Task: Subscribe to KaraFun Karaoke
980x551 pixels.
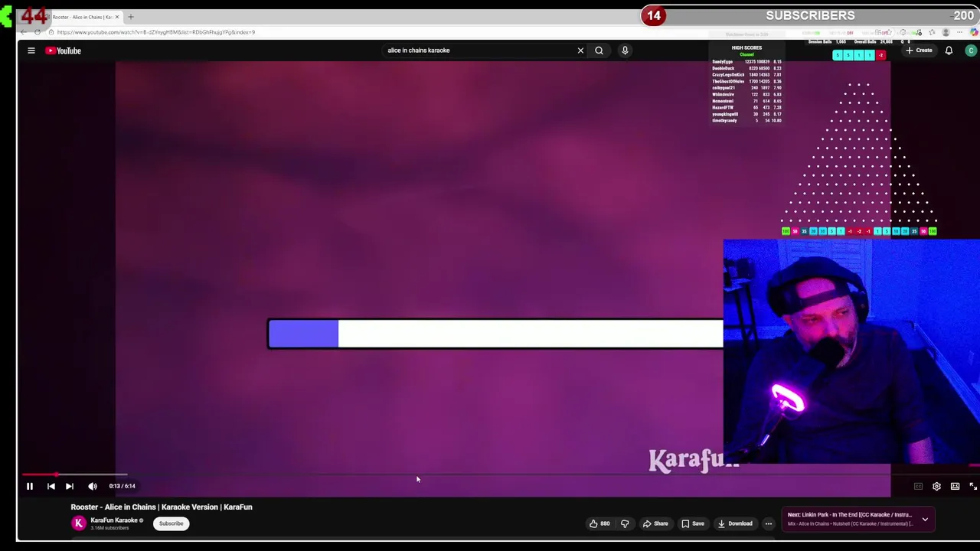Action: tap(171, 523)
